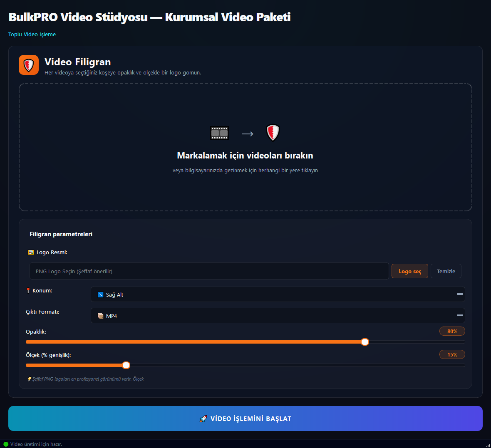Screen dimensions: 491x448
Task: Click the 'Video üretimi için hazır.' status text
Action: click(x=36, y=444)
